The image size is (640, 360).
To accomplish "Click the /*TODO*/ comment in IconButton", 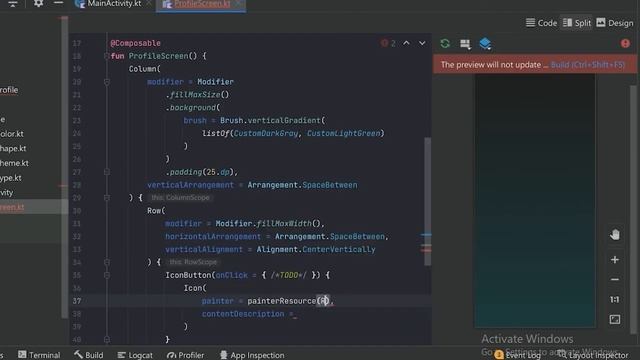I will coord(288,276).
